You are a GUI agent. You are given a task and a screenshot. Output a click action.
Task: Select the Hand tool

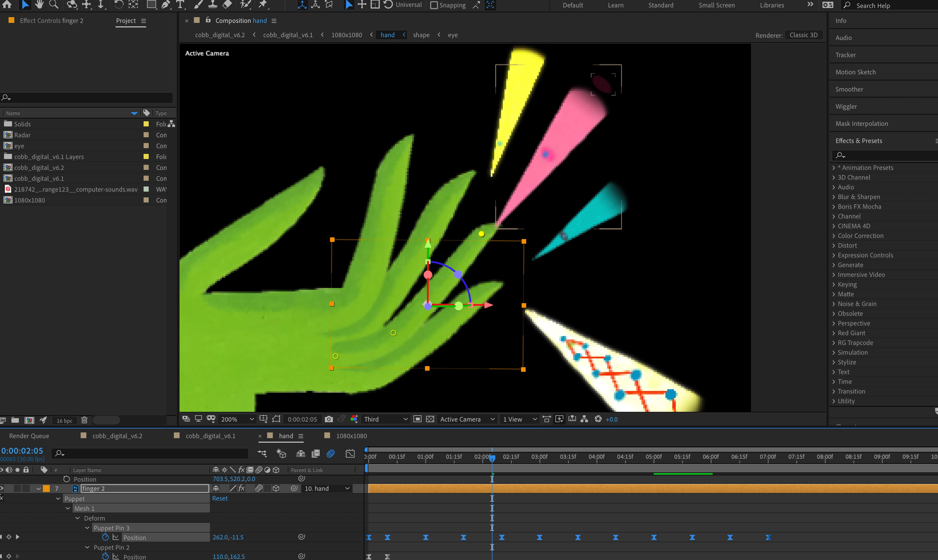coord(39,5)
